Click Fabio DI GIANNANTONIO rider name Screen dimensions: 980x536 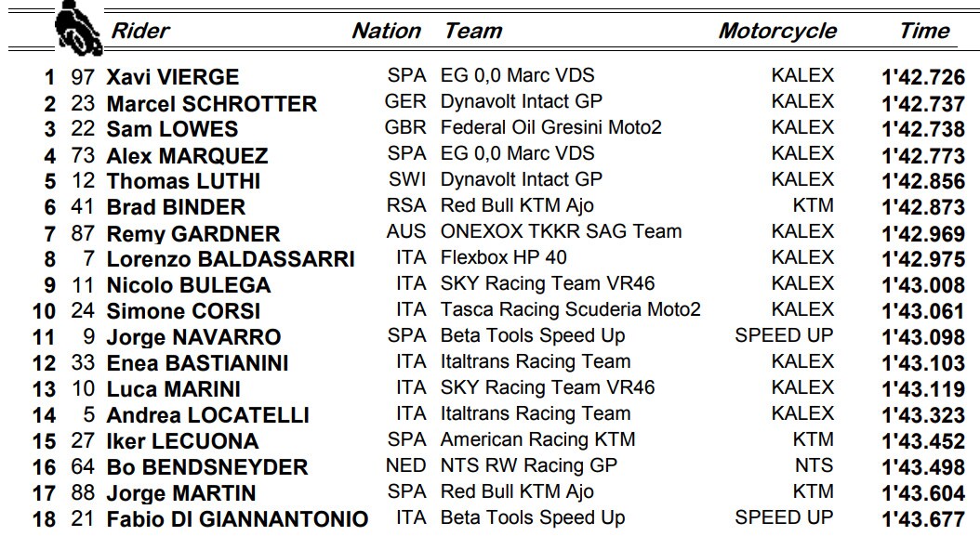[237, 519]
